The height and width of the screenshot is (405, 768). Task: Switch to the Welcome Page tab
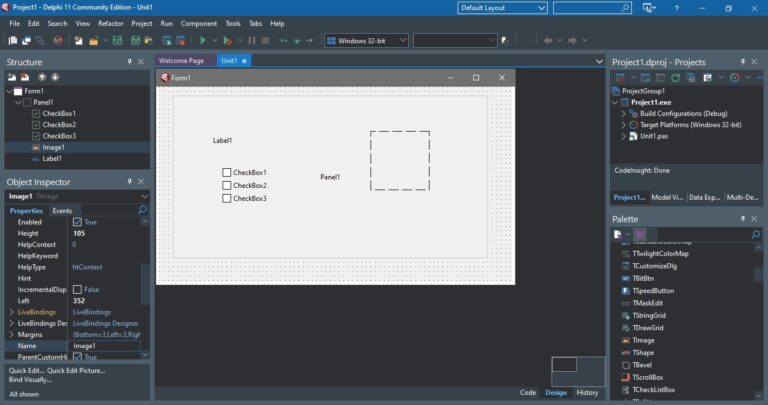point(182,61)
